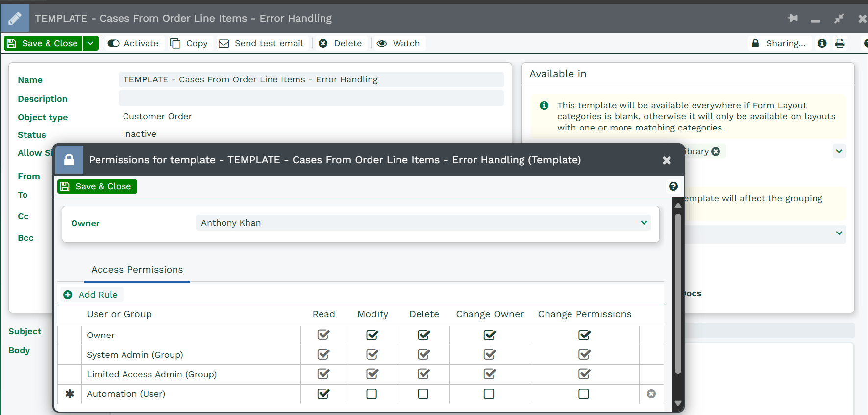
Task: Click Send test email envelope icon
Action: pyautogui.click(x=223, y=43)
